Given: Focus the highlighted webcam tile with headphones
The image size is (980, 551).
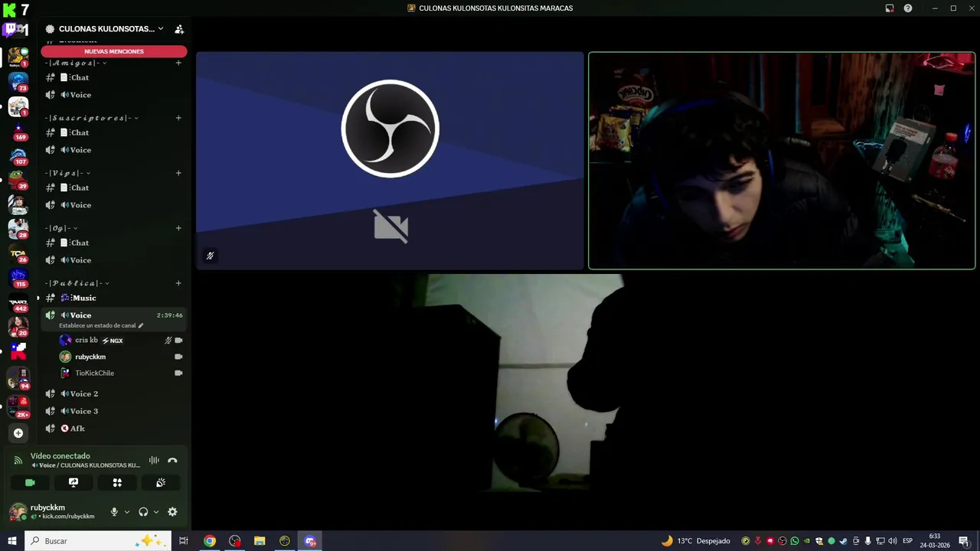Looking at the screenshot, I should click(x=782, y=161).
